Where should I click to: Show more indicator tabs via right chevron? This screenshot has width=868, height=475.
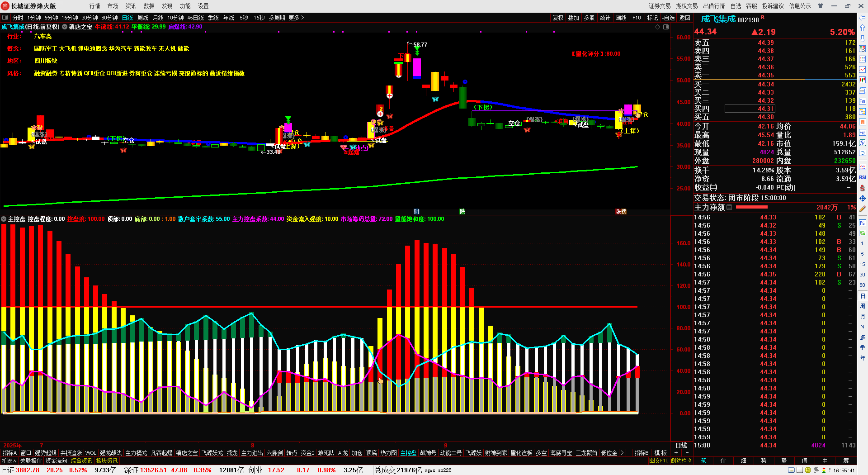622,453
